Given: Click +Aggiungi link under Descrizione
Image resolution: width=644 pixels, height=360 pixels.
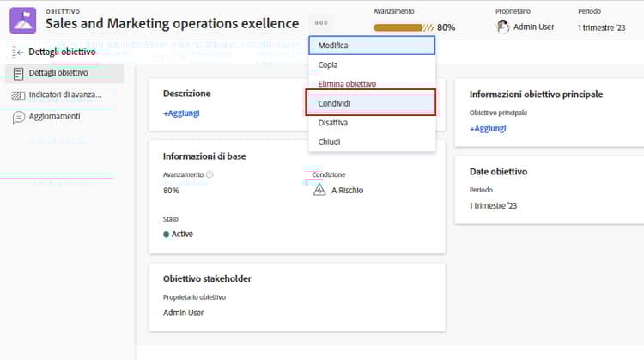Looking at the screenshot, I should coord(181,113).
